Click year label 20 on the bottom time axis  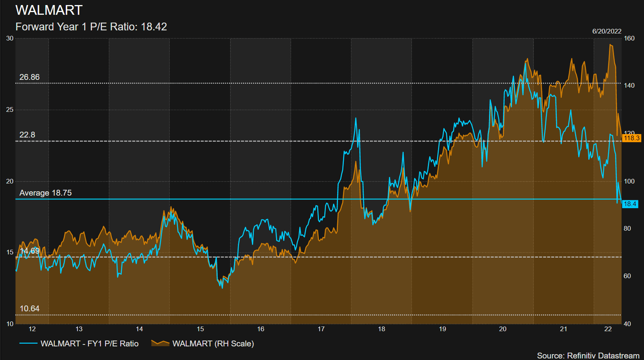pyautogui.click(x=503, y=329)
